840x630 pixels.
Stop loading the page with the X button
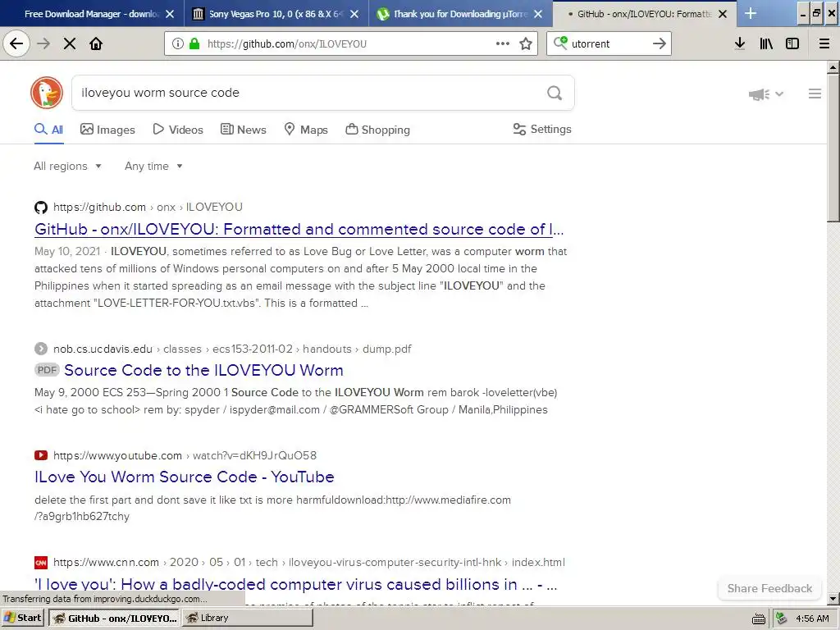(x=70, y=44)
